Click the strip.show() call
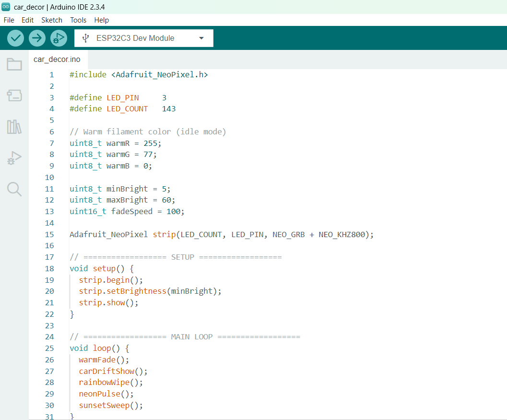507x420 pixels. (x=108, y=303)
